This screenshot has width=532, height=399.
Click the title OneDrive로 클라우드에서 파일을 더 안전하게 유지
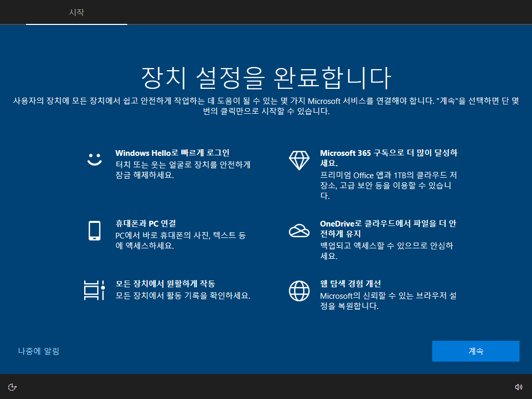(x=388, y=229)
